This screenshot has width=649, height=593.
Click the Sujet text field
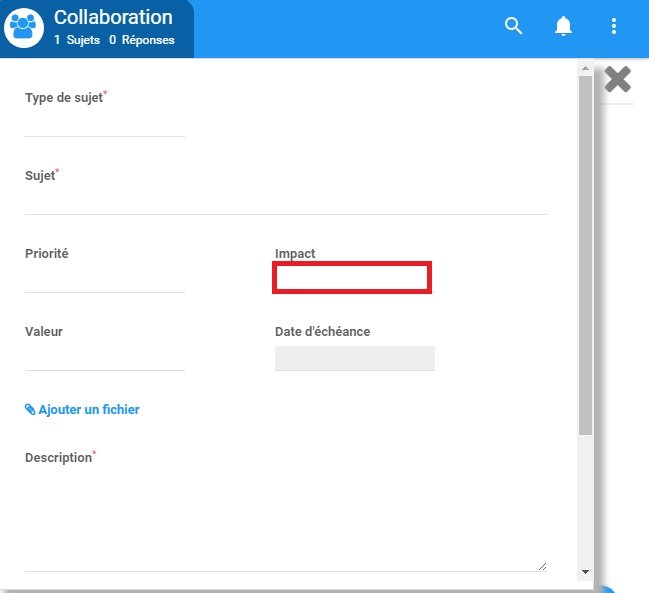tap(285, 202)
